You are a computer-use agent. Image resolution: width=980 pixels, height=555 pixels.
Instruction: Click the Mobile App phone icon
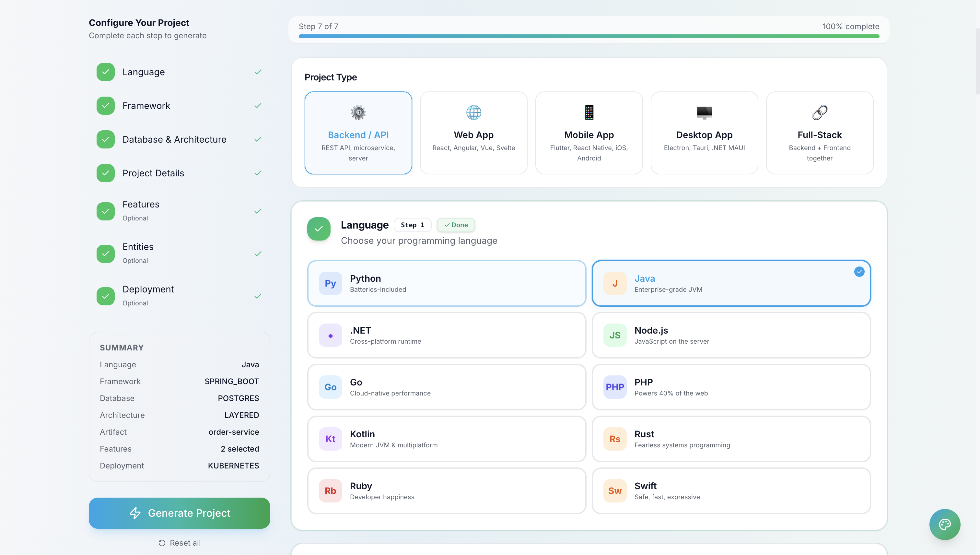coord(589,112)
